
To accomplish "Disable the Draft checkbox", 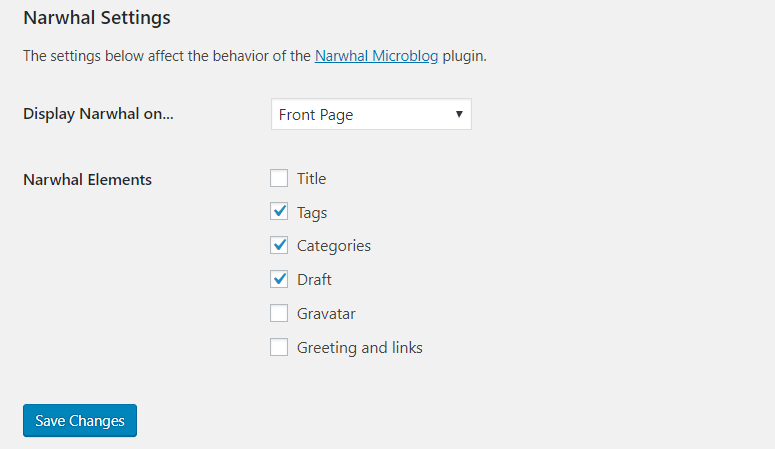I will pos(279,280).
